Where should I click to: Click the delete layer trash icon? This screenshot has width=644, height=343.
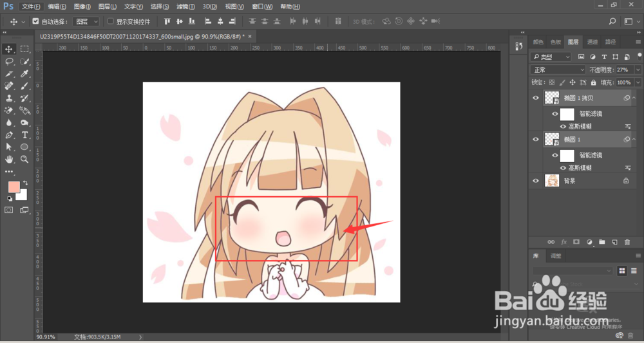[x=627, y=243]
